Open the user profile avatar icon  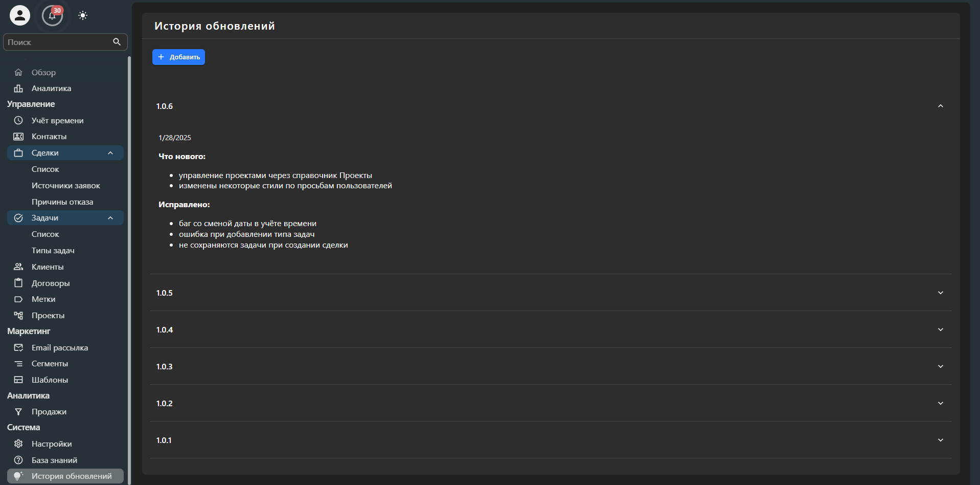pyautogui.click(x=20, y=15)
